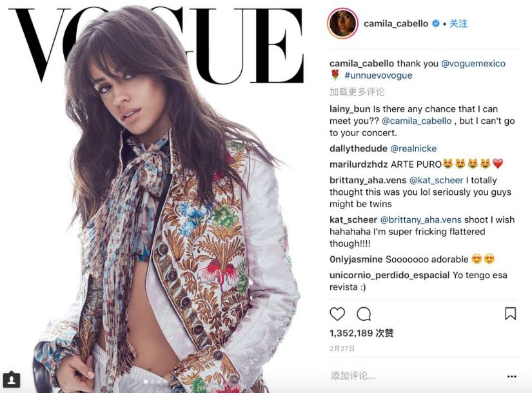Open unicornio_perdido_espacial commenter profile
532x393 pixels.
pyautogui.click(x=389, y=275)
